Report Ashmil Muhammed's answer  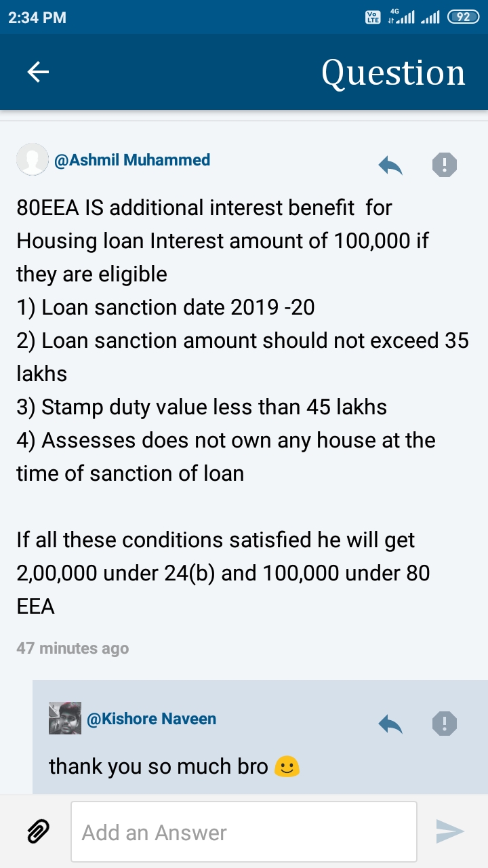click(x=445, y=164)
